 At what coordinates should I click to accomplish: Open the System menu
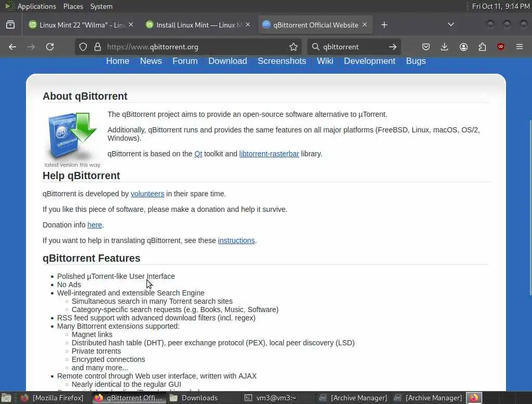point(101,6)
